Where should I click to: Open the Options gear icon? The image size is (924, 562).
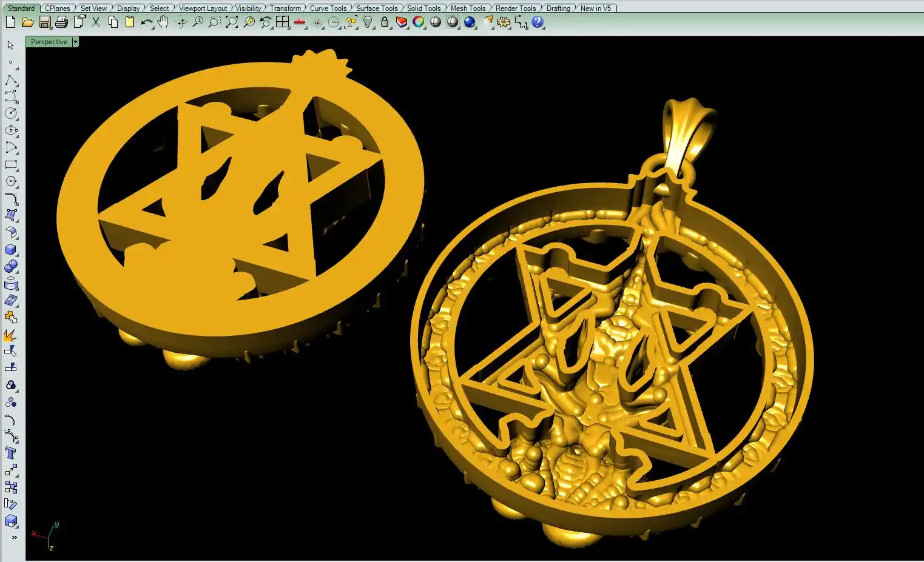click(504, 22)
